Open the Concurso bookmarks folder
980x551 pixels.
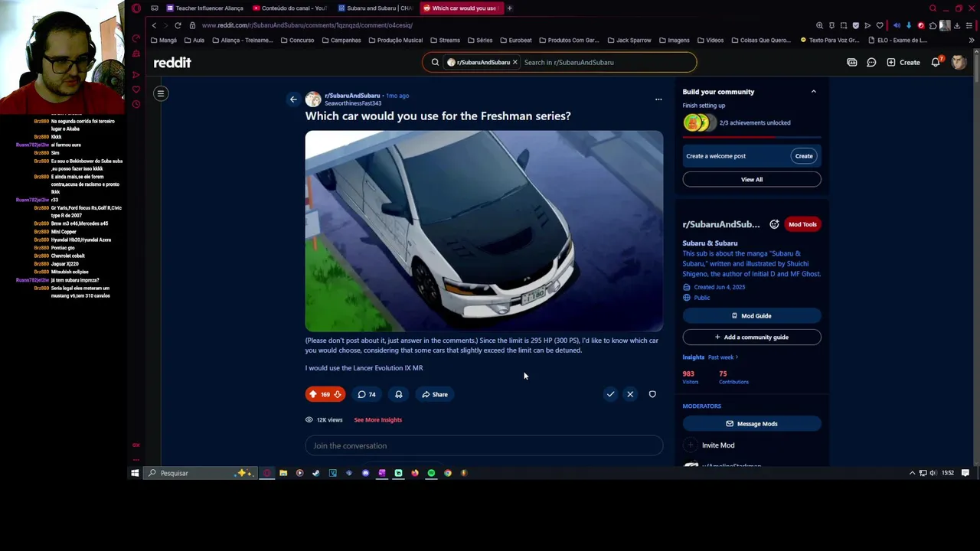coord(297,40)
